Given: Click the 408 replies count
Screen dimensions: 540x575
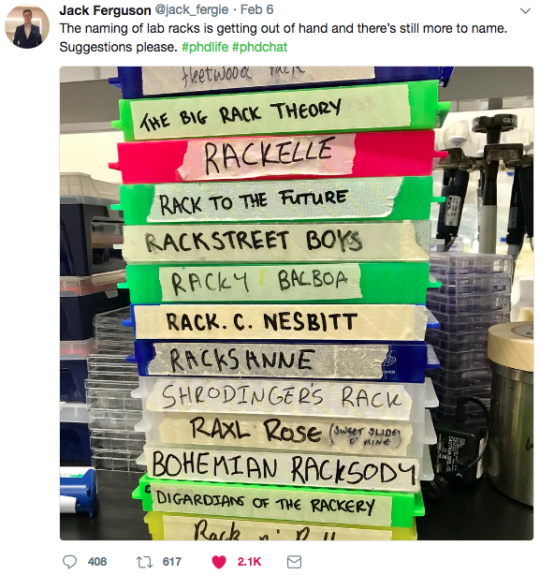Looking at the screenshot, I should pyautogui.click(x=97, y=562).
